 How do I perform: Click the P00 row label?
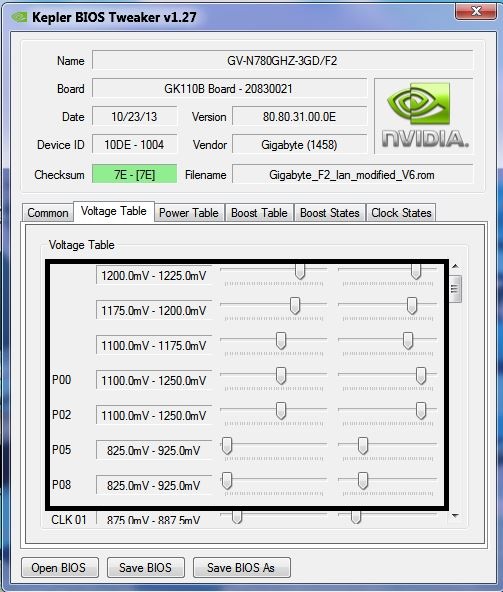62,380
